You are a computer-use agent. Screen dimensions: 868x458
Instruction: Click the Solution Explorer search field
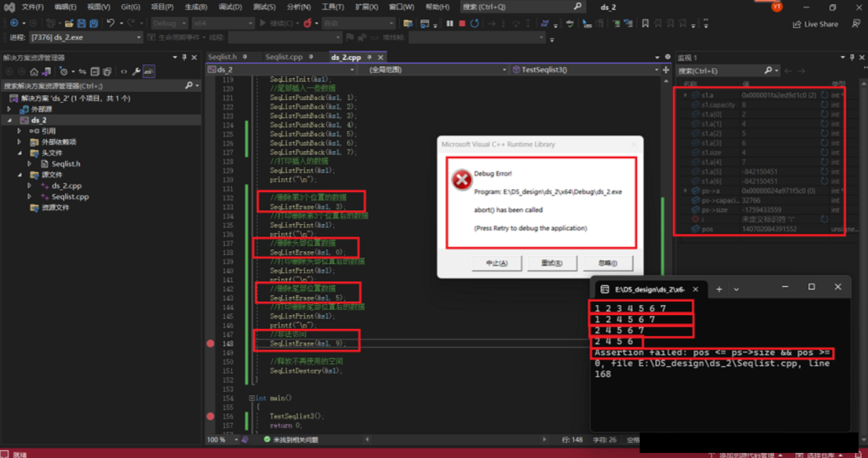pos(100,86)
